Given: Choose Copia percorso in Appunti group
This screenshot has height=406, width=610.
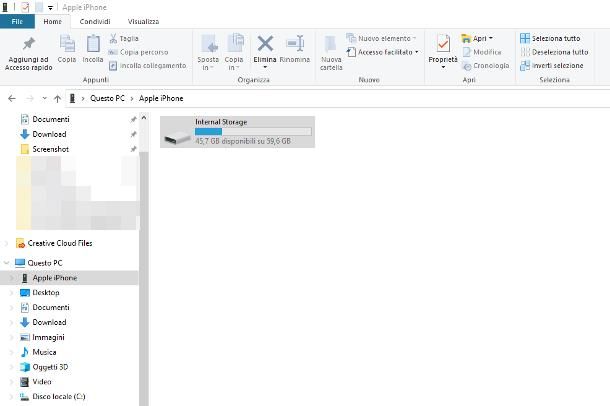Looking at the screenshot, I should tap(138, 52).
